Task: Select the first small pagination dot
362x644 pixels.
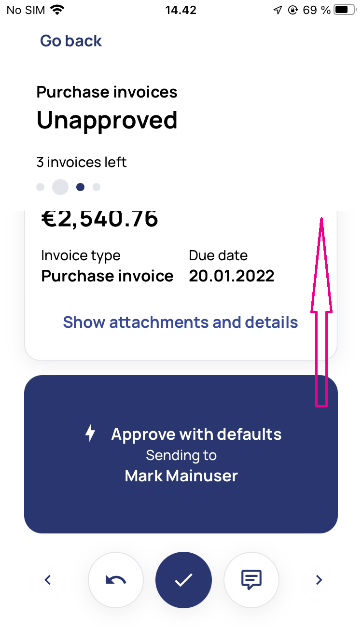Action: click(41, 187)
